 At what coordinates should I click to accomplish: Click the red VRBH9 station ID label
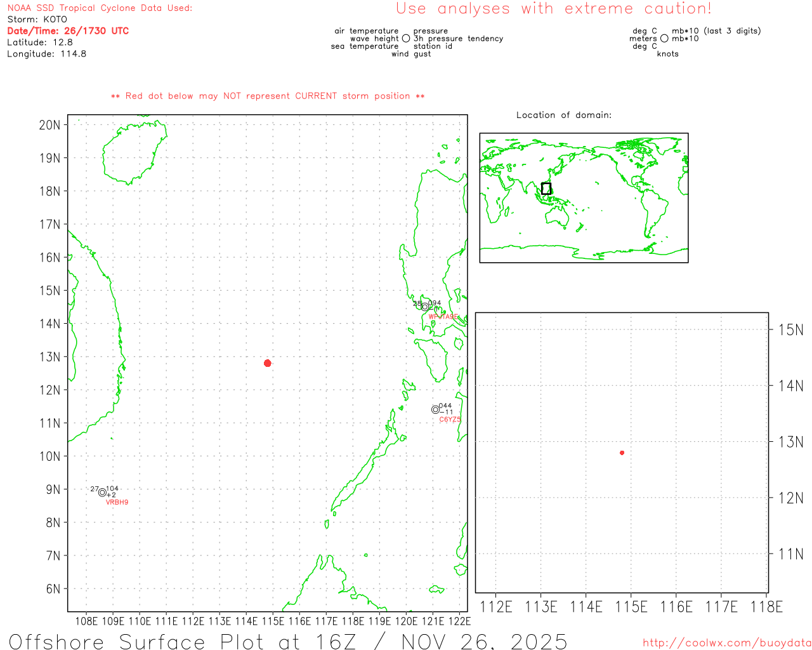pos(117,502)
